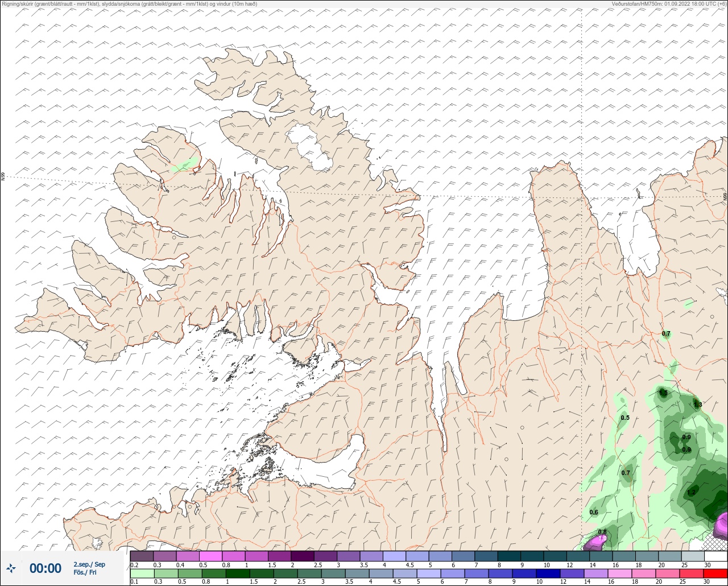
Task: Click the 1.5 precipitation value on the map
Action: (x=663, y=393)
